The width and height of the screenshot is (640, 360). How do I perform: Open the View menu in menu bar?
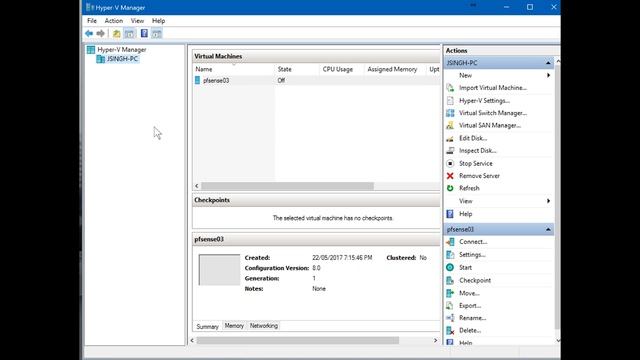pyautogui.click(x=137, y=21)
